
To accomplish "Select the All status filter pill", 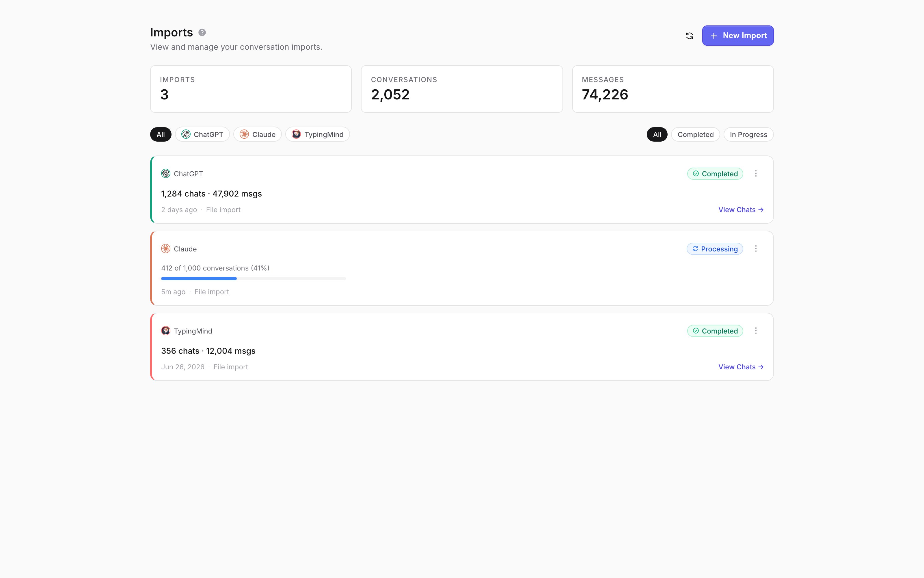I will (x=657, y=134).
